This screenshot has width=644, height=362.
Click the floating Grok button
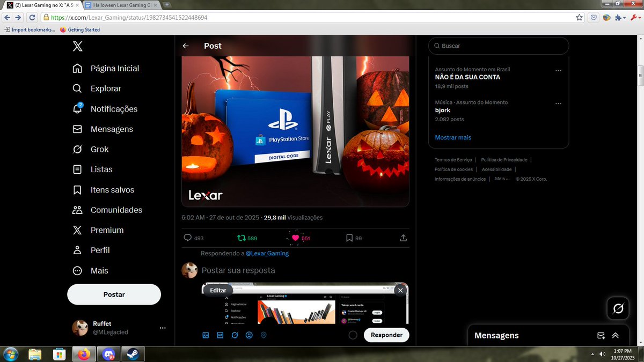[618, 309]
